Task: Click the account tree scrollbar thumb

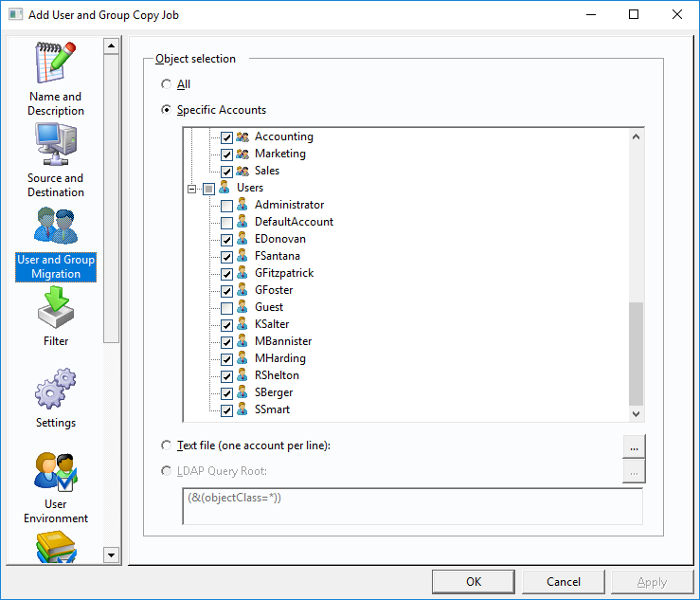Action: [x=636, y=354]
